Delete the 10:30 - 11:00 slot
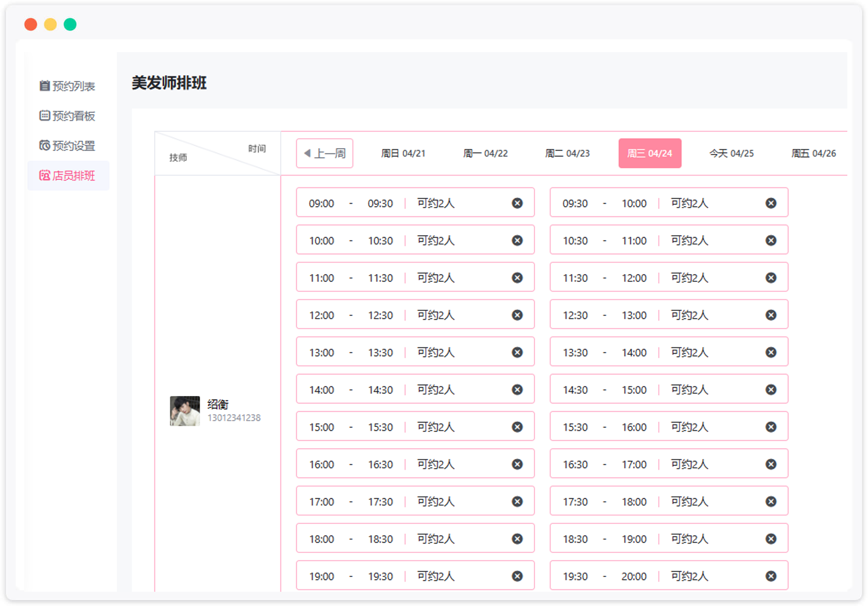The width and height of the screenshot is (868, 607). [771, 241]
